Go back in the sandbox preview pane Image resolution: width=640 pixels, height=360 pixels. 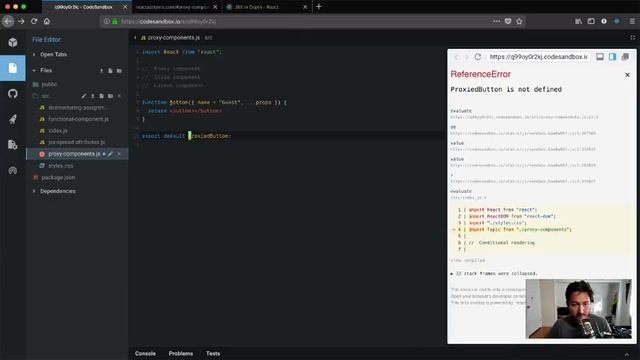pyautogui.click(x=456, y=57)
